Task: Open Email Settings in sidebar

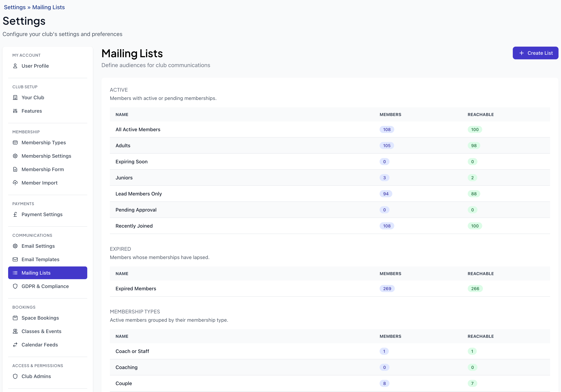Action: [48, 246]
